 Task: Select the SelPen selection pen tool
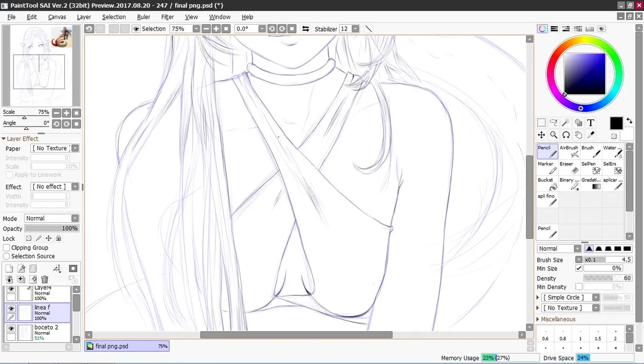point(591,167)
